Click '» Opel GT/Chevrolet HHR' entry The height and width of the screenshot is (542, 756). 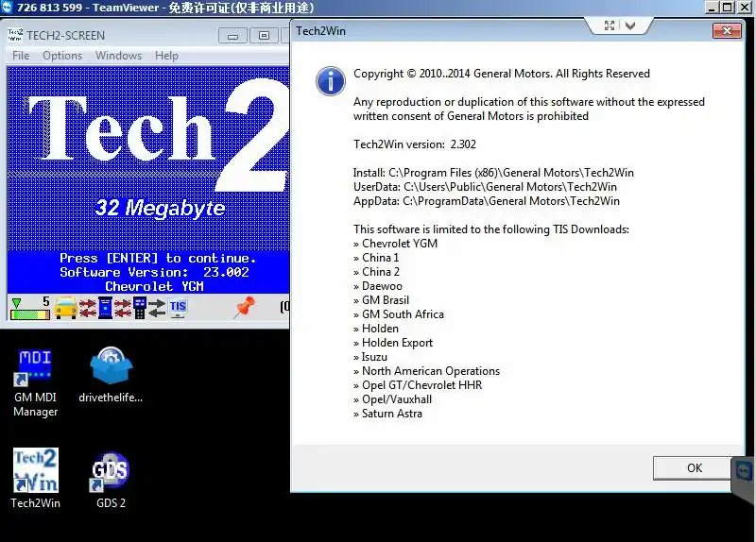[418, 385]
